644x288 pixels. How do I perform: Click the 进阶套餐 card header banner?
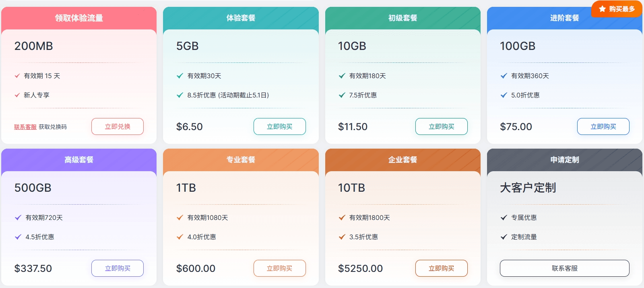pos(564,18)
